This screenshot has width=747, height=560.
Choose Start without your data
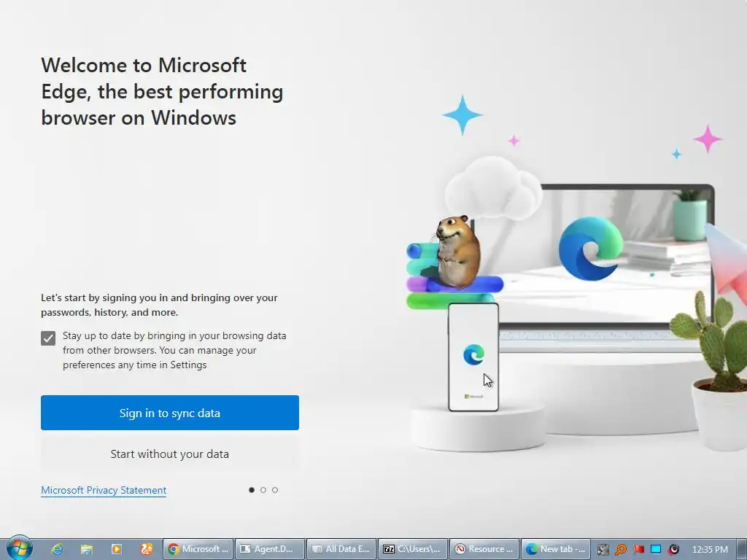pyautogui.click(x=169, y=454)
